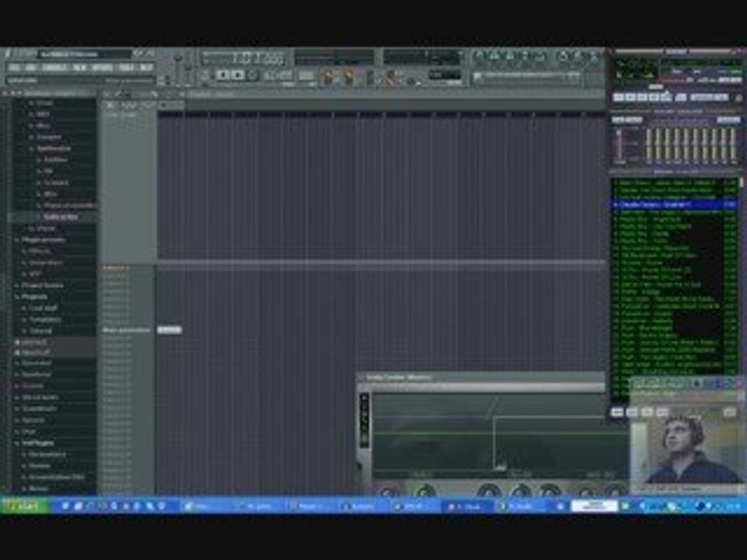Click Winamp stop button

(x=654, y=97)
